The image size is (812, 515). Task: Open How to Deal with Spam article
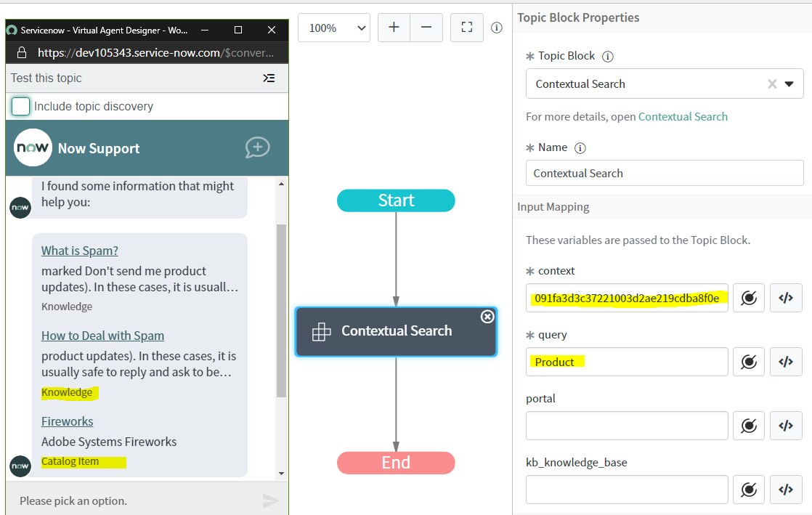[x=102, y=336]
